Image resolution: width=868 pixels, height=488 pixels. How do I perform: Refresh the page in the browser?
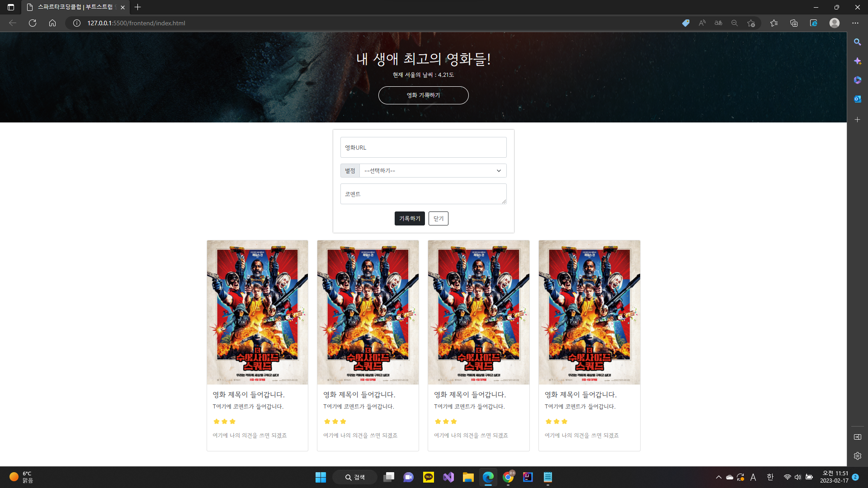point(33,23)
